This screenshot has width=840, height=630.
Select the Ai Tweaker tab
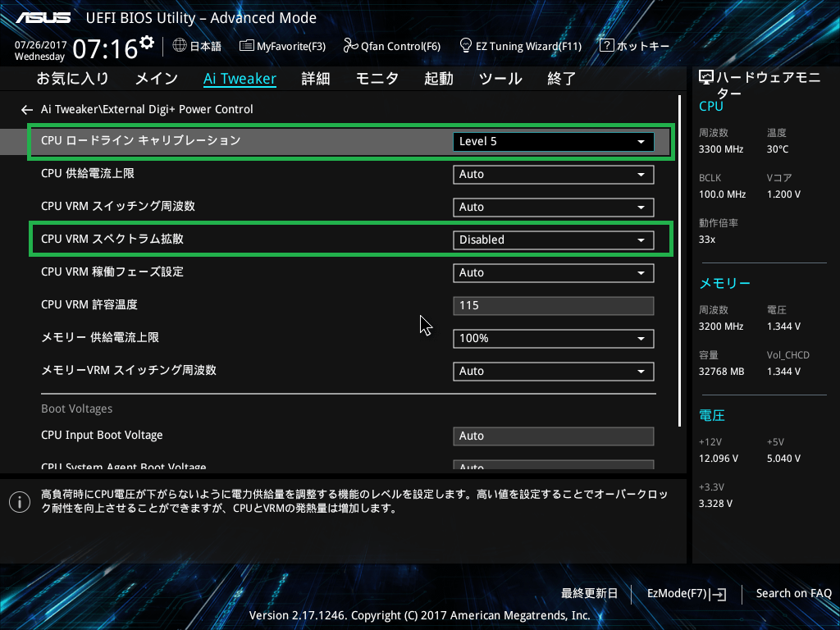240,79
